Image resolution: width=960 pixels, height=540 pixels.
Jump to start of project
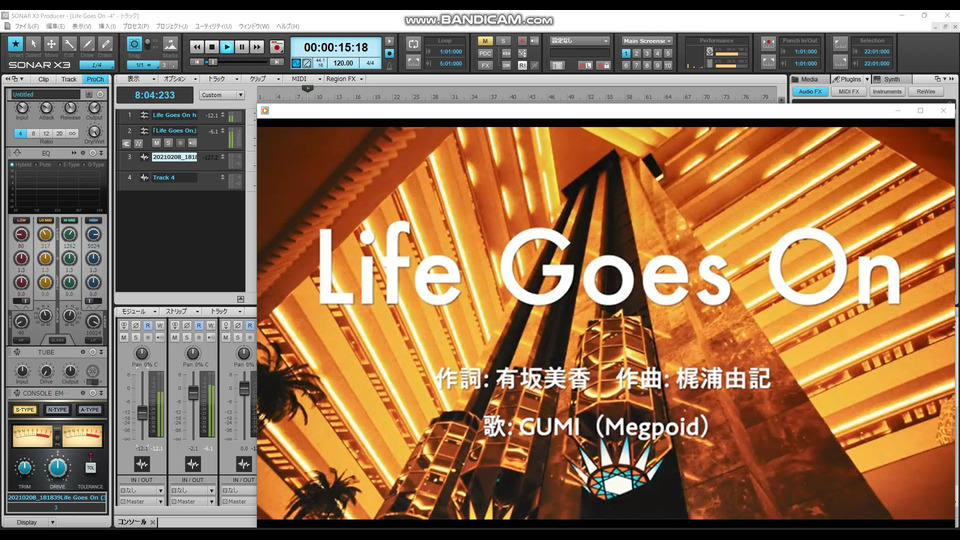(196, 62)
